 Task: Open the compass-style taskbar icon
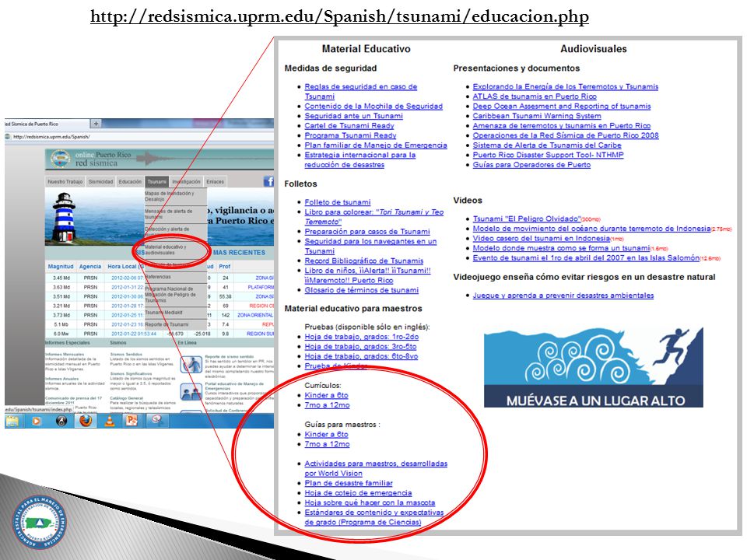tap(61, 421)
